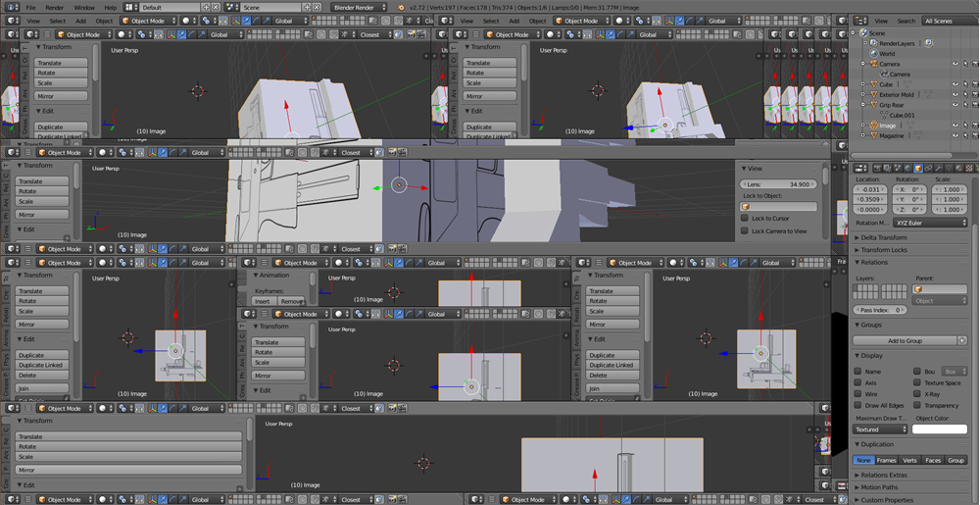The height and width of the screenshot is (505, 980).
Task: Open the Window menu
Action: [x=83, y=7]
